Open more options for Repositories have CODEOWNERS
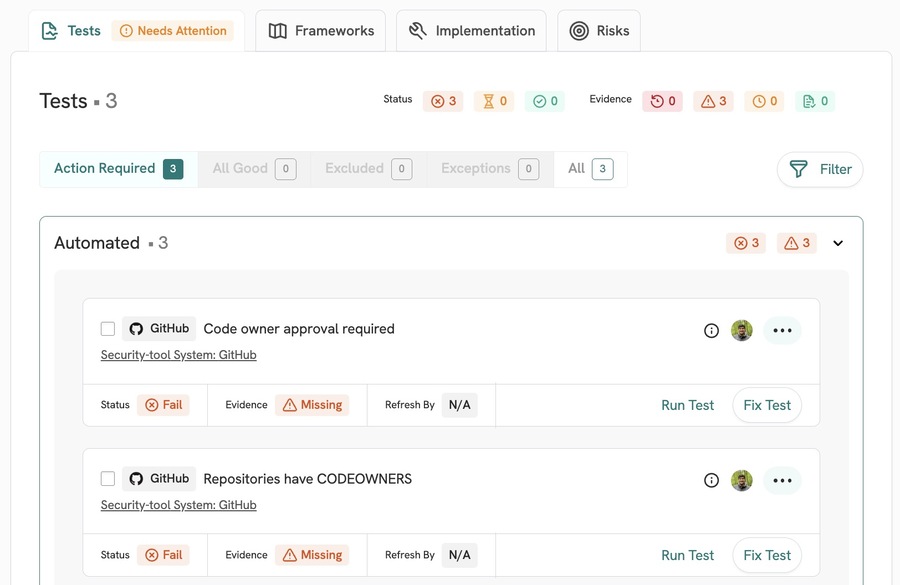The height and width of the screenshot is (585, 900). click(x=782, y=481)
